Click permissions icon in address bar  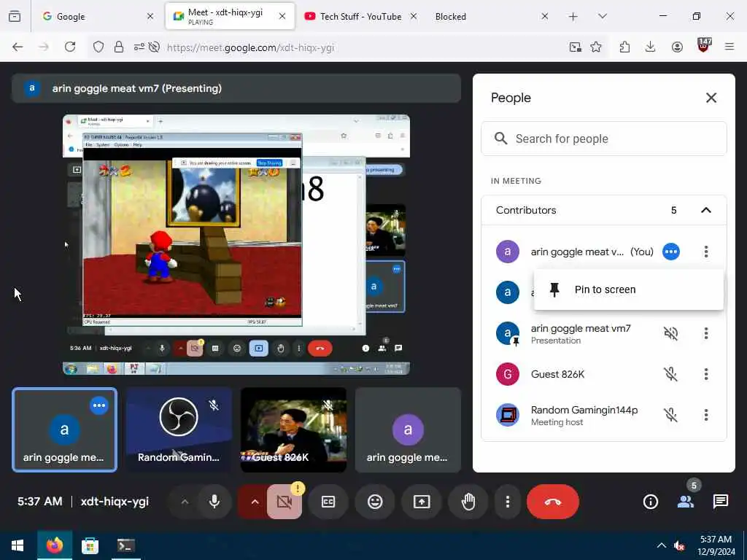[x=139, y=47]
